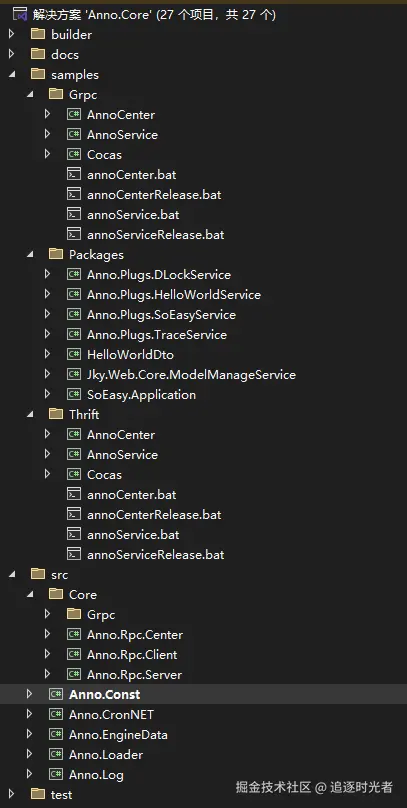407x808 pixels.
Task: Collapse the src folder arrow
Action: point(12,574)
